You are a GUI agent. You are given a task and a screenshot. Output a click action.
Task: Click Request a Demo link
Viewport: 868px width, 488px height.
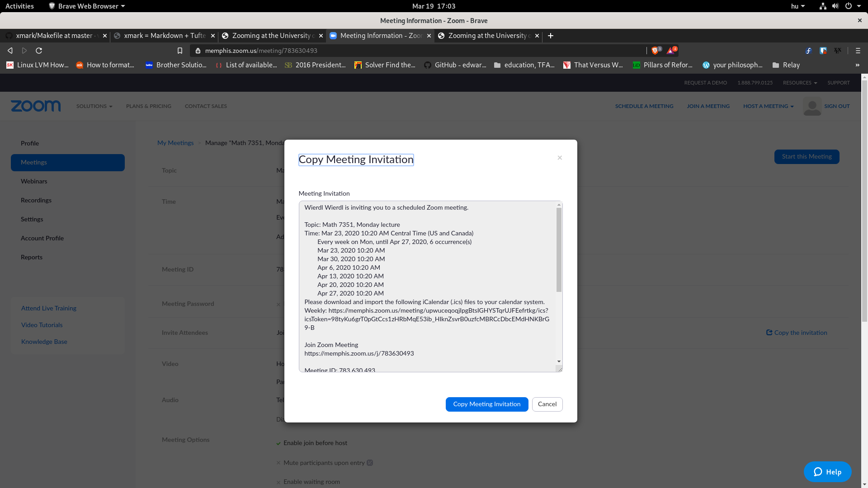point(705,83)
